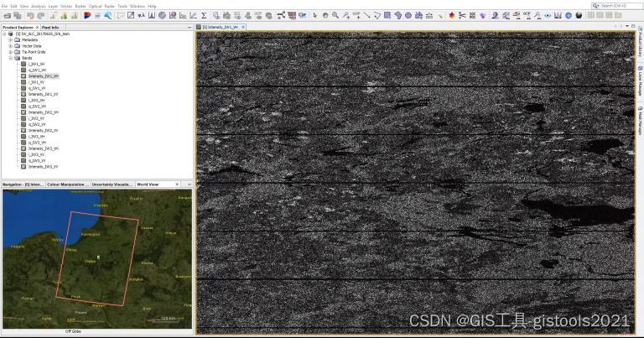Image resolution: width=644 pixels, height=338 pixels.
Task: Click the Search input field
Action: tap(620, 6)
